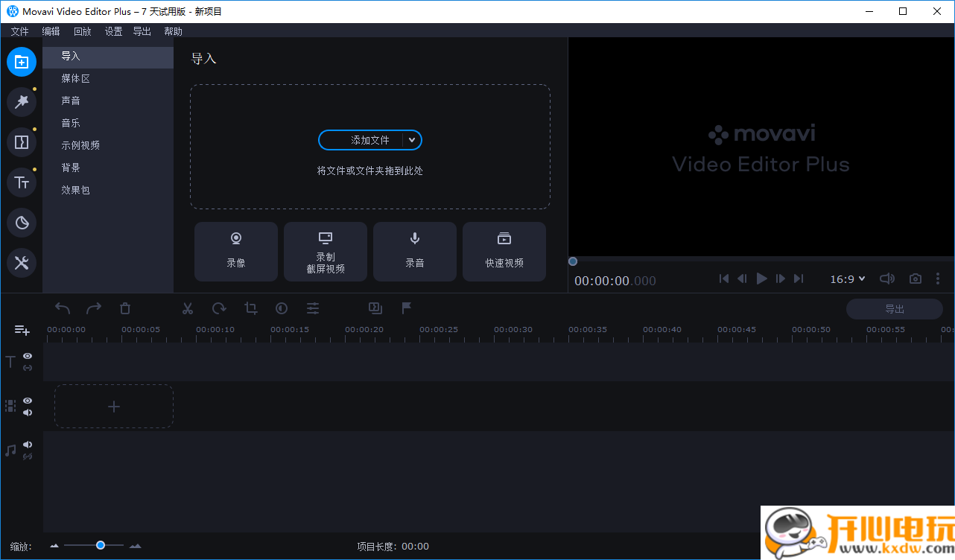Toggle video track visibility eye
The height and width of the screenshot is (560, 955).
(28, 401)
